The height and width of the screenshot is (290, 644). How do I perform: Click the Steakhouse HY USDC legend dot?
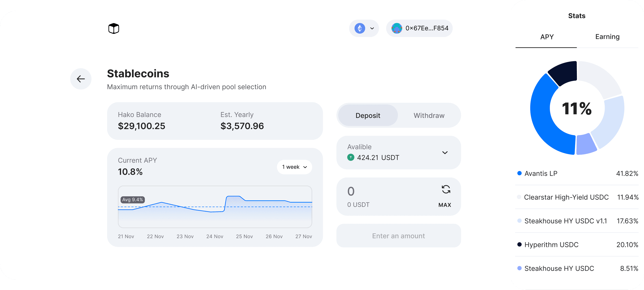click(519, 268)
